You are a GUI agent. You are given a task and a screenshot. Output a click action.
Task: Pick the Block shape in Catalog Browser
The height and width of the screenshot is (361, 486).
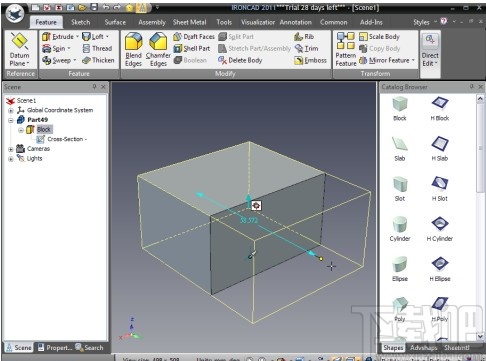[x=400, y=109]
